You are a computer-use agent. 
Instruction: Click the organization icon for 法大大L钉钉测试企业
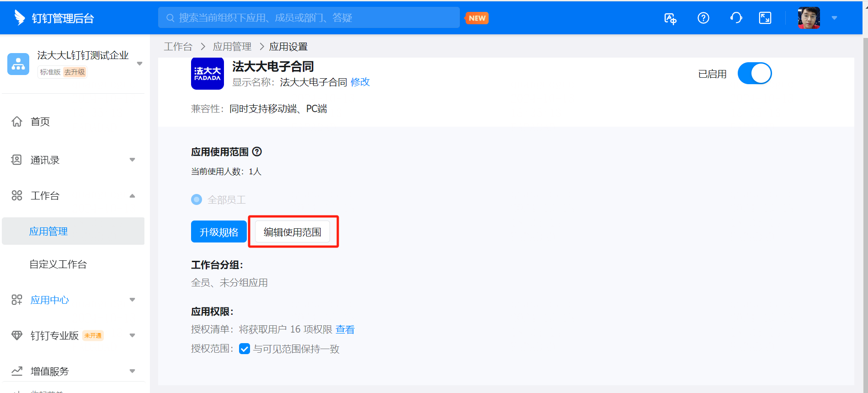tap(18, 64)
